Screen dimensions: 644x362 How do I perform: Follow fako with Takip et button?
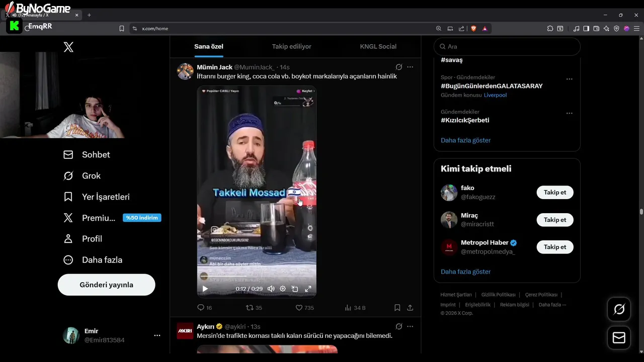tap(555, 193)
